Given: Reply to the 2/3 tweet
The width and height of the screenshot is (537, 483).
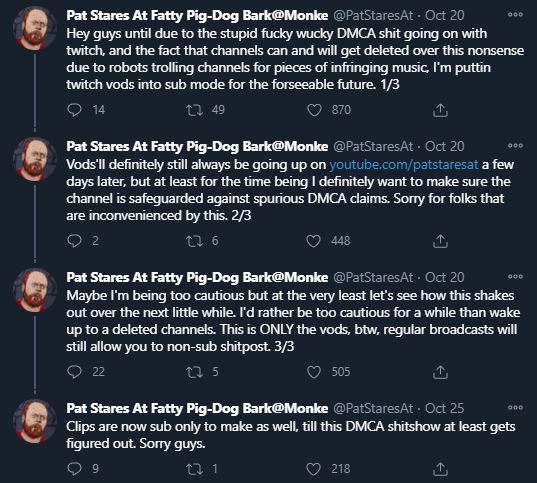Looking at the screenshot, I should coord(74,241).
